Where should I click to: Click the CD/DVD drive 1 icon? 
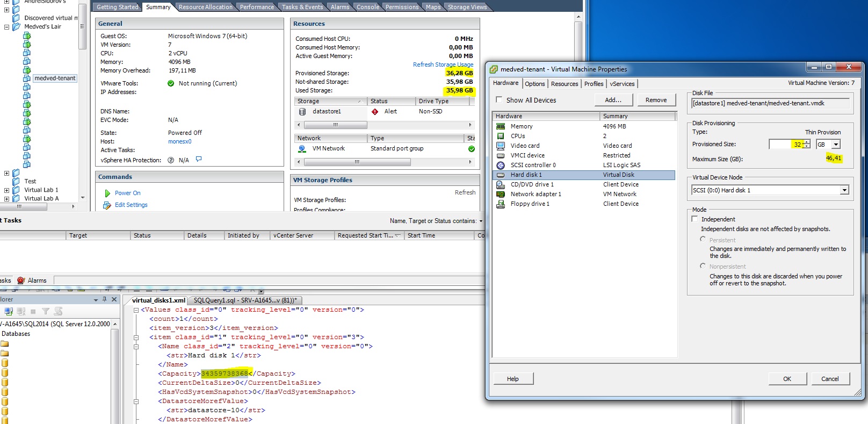click(501, 184)
